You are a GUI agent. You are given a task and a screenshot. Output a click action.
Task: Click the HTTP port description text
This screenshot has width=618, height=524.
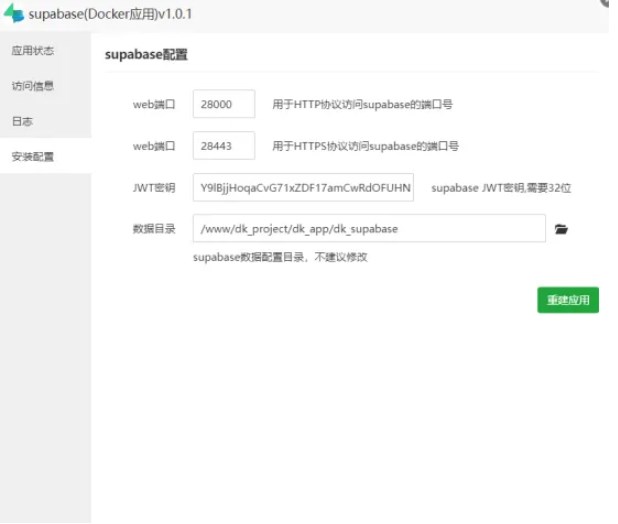(362, 104)
